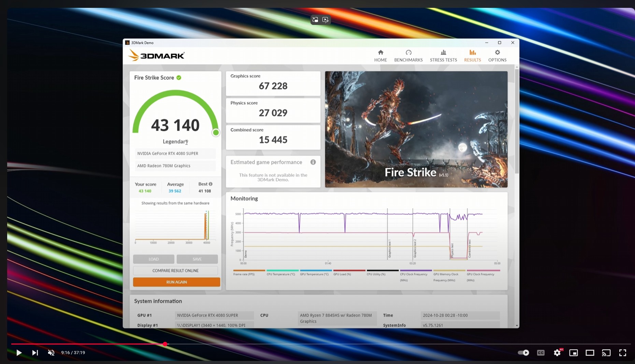The width and height of the screenshot is (635, 364).
Task: Click the SAVE button
Action: pyautogui.click(x=197, y=259)
